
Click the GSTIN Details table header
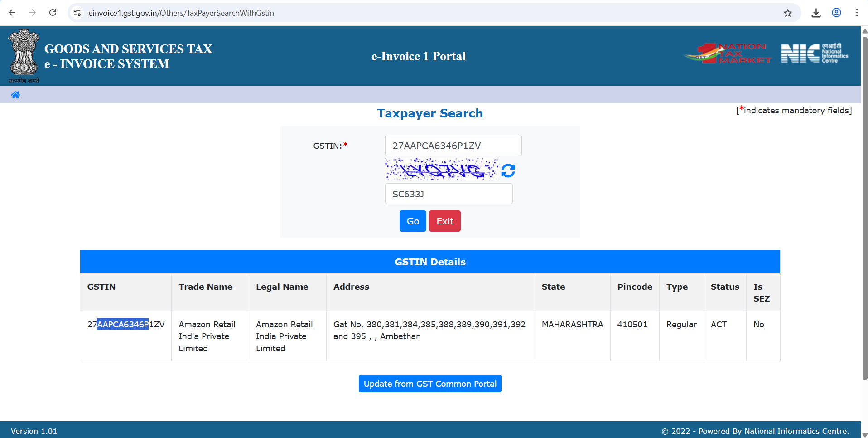point(430,262)
